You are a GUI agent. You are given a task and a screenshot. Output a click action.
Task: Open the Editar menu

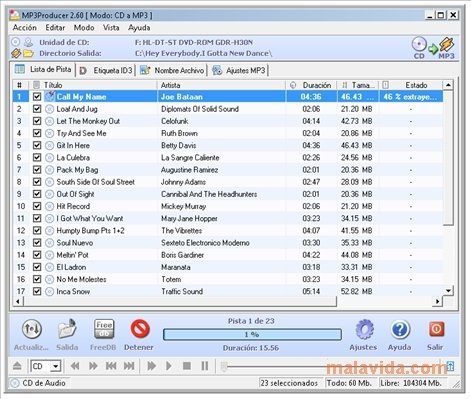pyautogui.click(x=55, y=28)
